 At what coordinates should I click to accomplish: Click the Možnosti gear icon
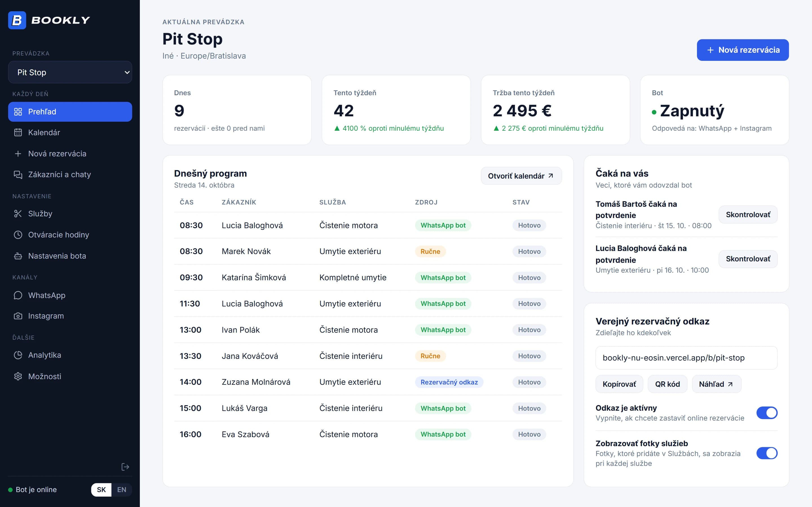click(x=18, y=376)
